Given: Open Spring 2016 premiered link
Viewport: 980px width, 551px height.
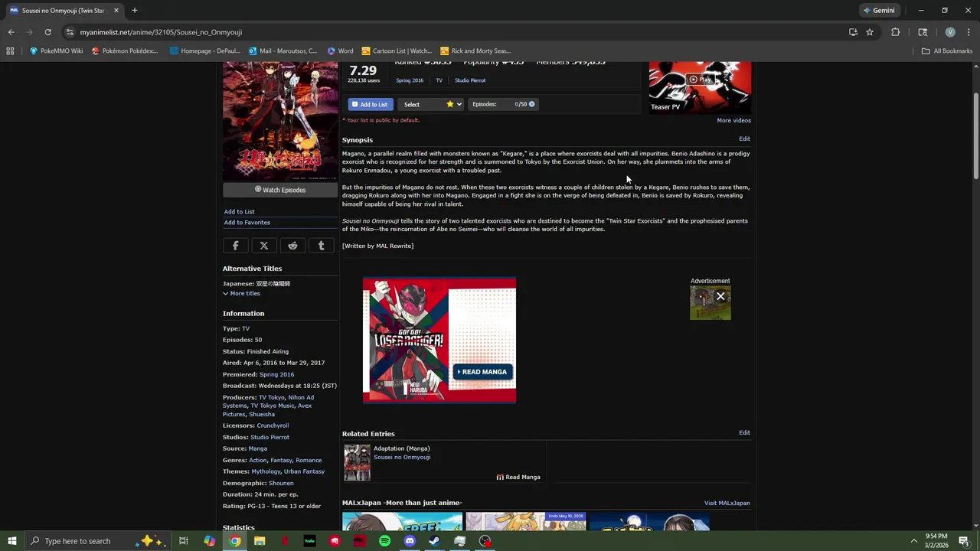Looking at the screenshot, I should pyautogui.click(x=276, y=375).
